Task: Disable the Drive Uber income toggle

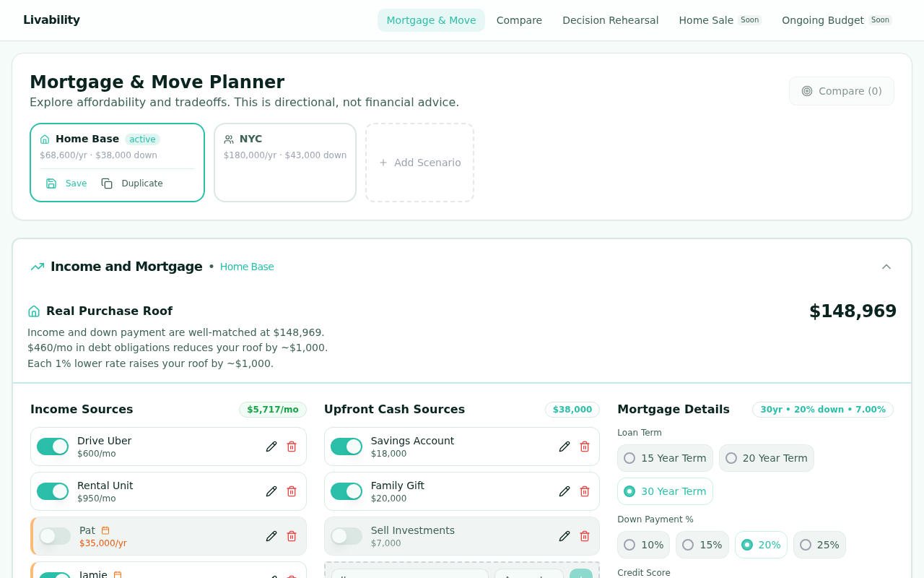Action: click(53, 447)
